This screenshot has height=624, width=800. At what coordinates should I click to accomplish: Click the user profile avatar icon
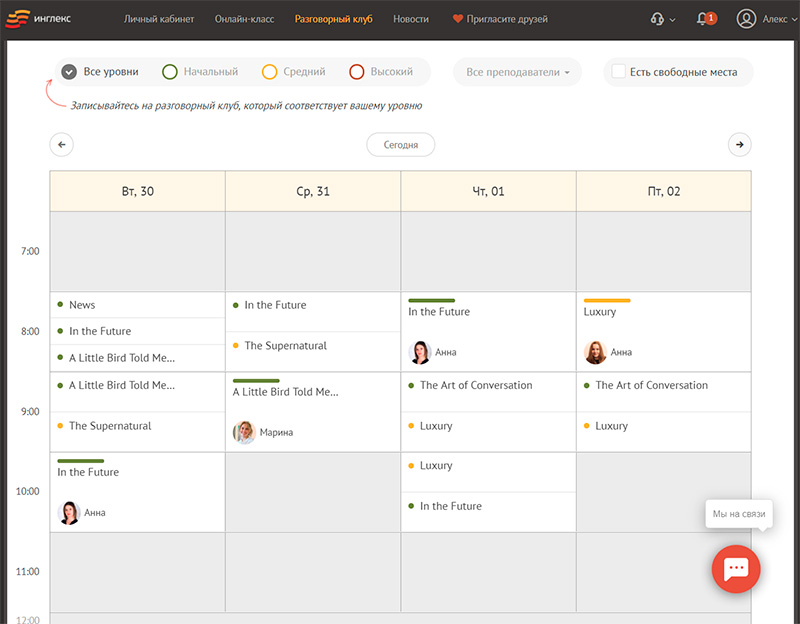click(x=746, y=19)
